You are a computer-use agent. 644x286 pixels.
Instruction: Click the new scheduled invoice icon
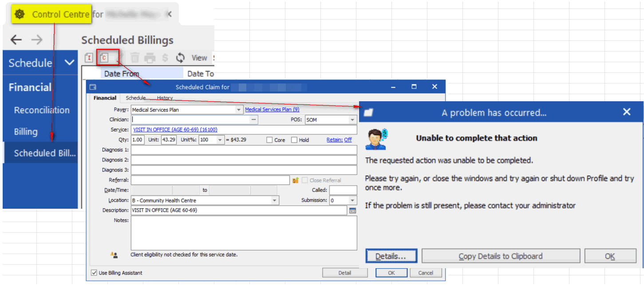tap(89, 58)
